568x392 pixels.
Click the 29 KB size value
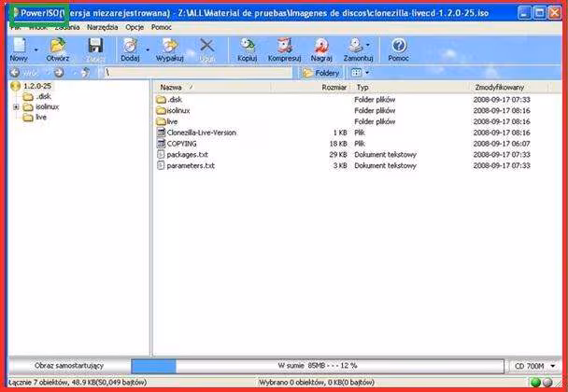(x=338, y=155)
